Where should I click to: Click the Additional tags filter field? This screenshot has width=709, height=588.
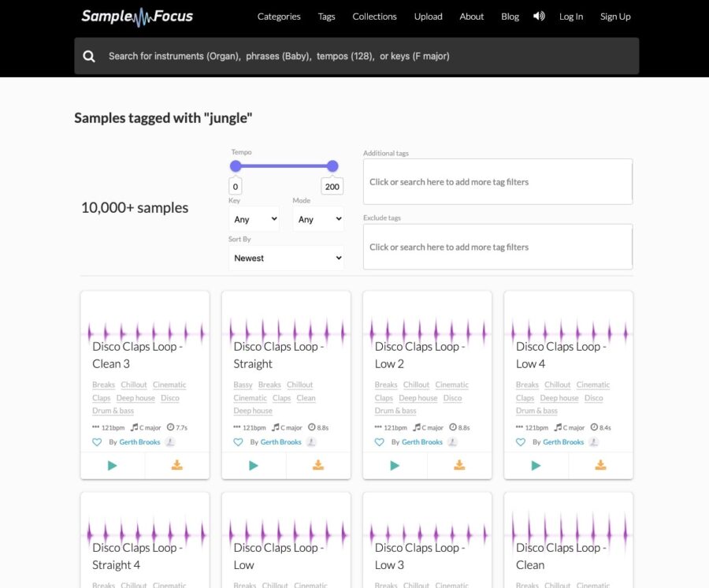(x=497, y=182)
